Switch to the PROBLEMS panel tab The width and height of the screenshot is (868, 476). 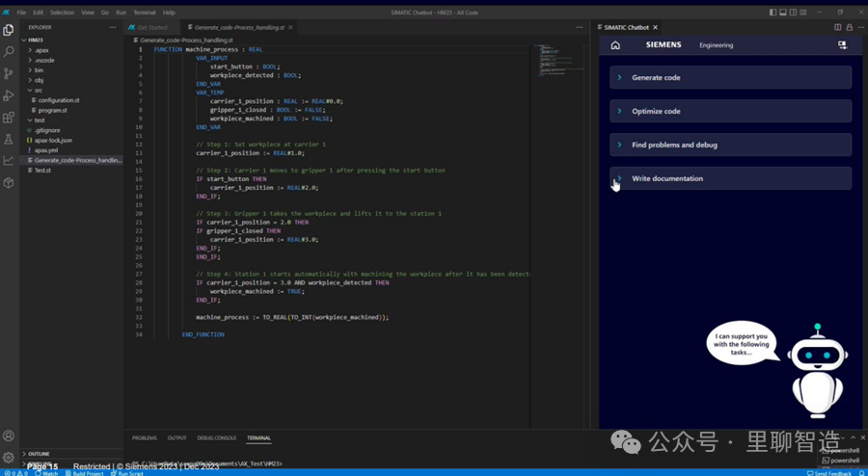pos(144,437)
